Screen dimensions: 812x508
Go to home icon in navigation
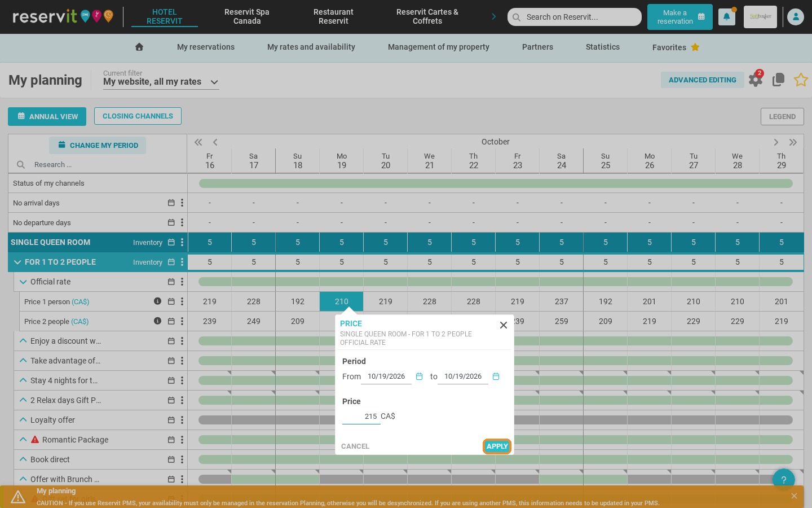pos(139,47)
